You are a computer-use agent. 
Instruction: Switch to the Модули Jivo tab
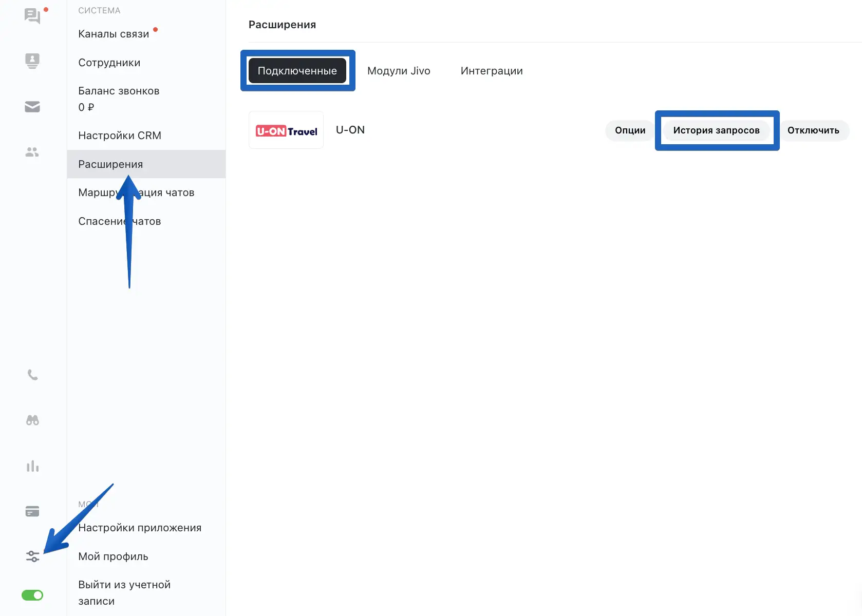point(399,71)
